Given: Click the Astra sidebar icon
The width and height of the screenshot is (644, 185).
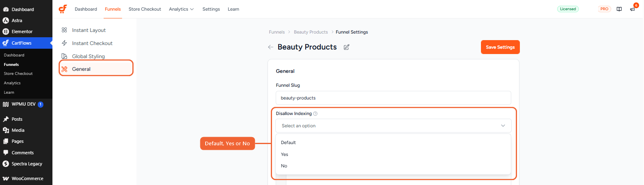Looking at the screenshot, I should coord(6,20).
